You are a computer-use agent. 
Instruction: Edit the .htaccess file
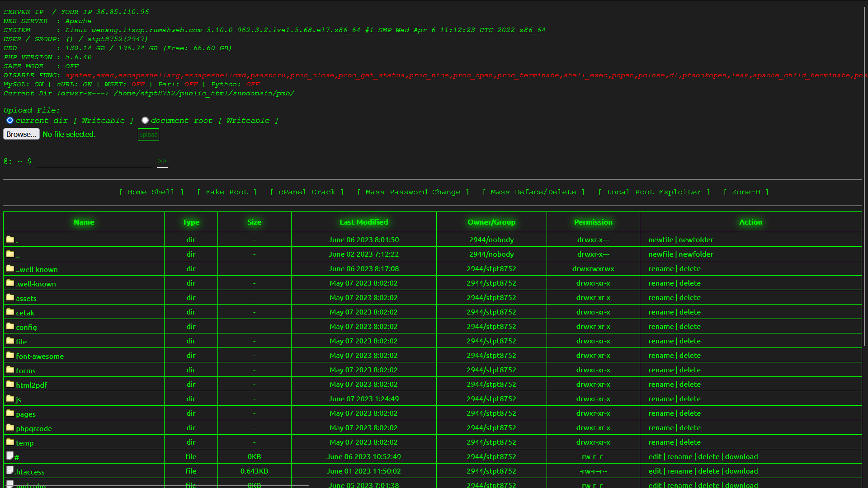(x=655, y=471)
